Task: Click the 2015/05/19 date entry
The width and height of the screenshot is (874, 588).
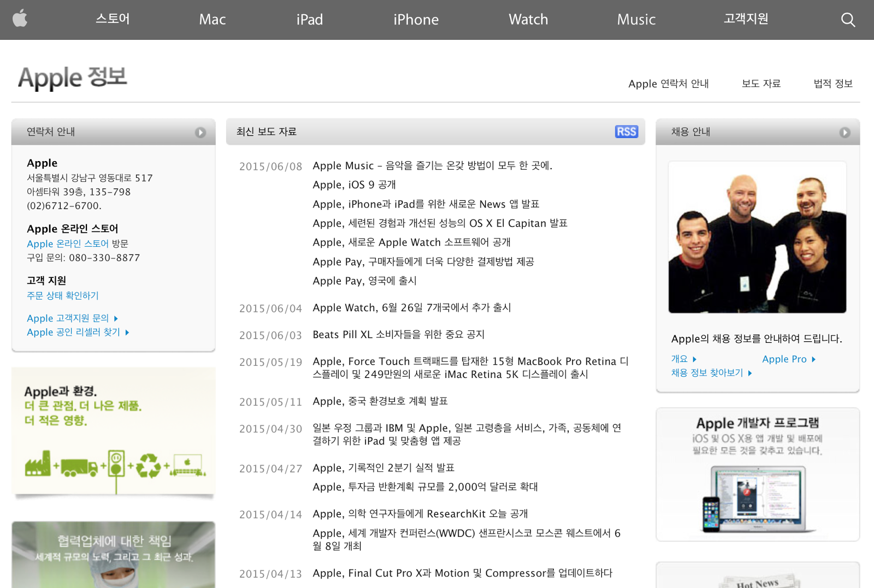Action: coord(270,363)
